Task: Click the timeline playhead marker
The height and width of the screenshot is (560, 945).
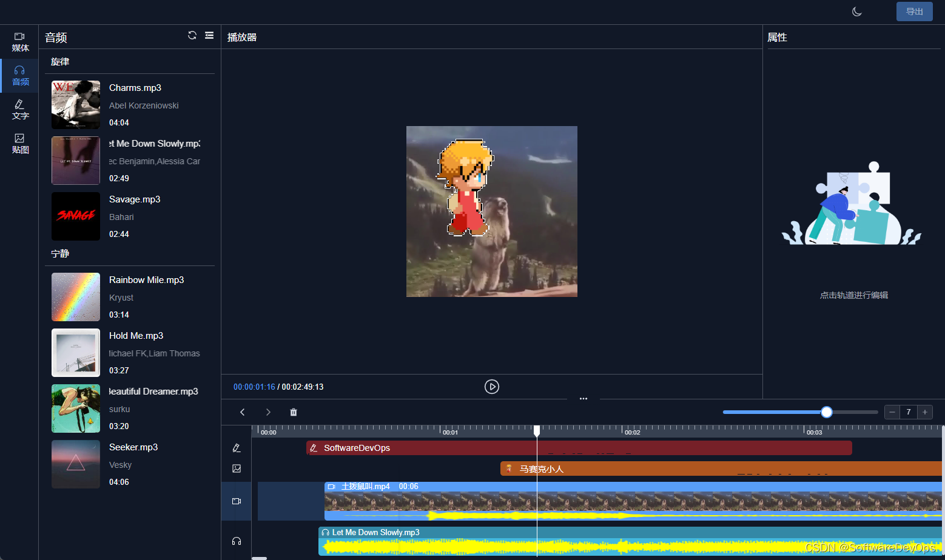Action: pyautogui.click(x=537, y=430)
